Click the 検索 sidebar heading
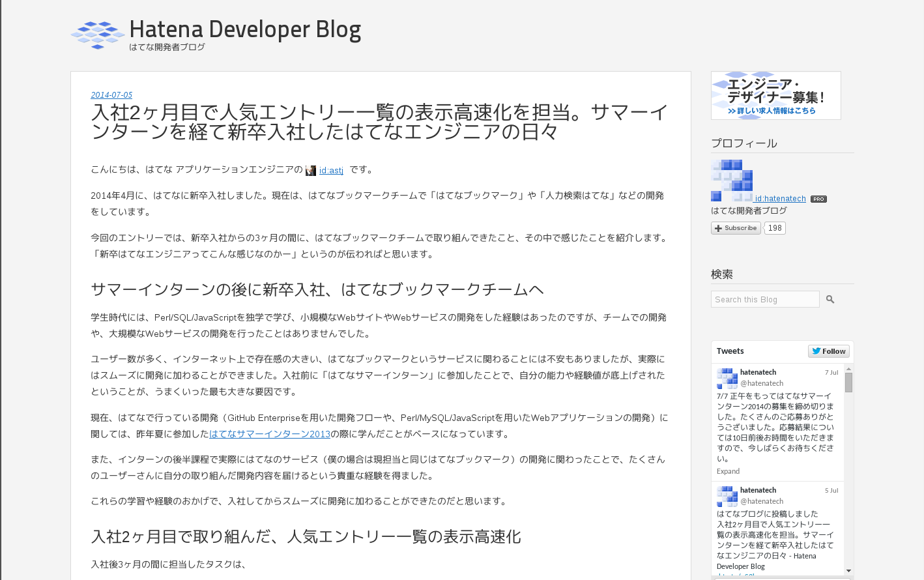Image resolution: width=924 pixels, height=580 pixels. [x=722, y=274]
